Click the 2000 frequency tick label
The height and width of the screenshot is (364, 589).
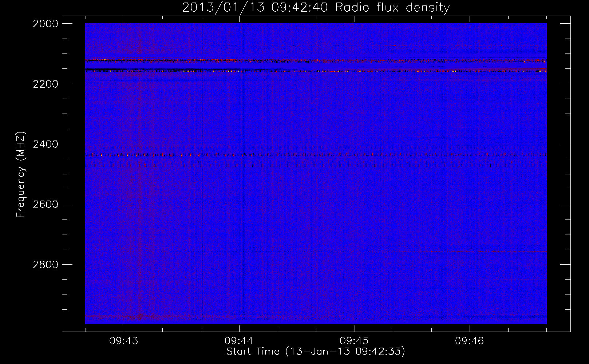coord(46,24)
